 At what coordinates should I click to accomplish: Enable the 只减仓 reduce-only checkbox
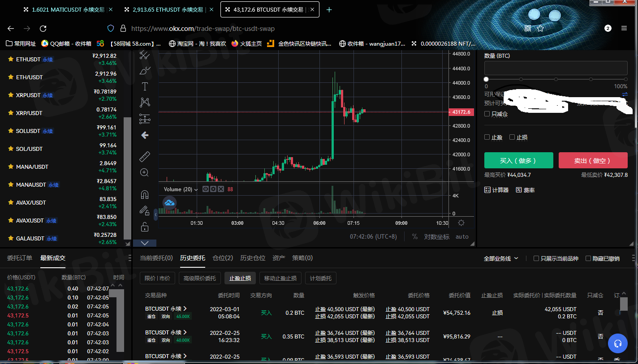(487, 114)
